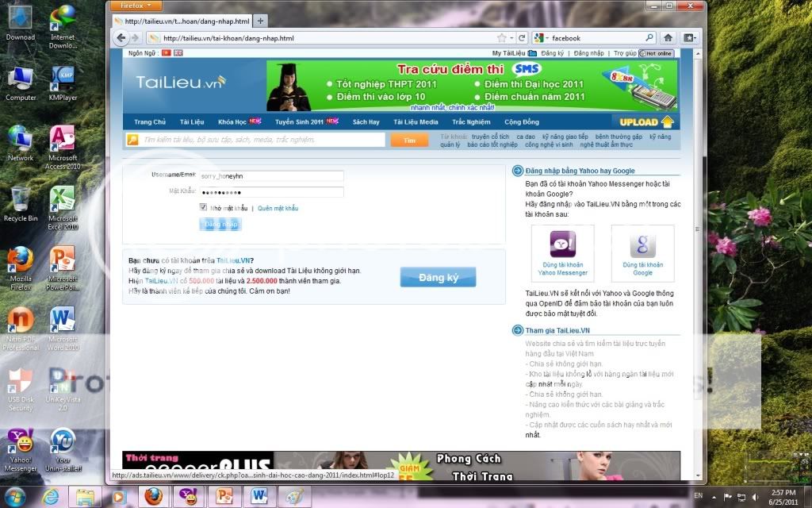Open the Download shortcut on the desktop
Image resolution: width=812 pixels, height=508 pixels.
20,23
